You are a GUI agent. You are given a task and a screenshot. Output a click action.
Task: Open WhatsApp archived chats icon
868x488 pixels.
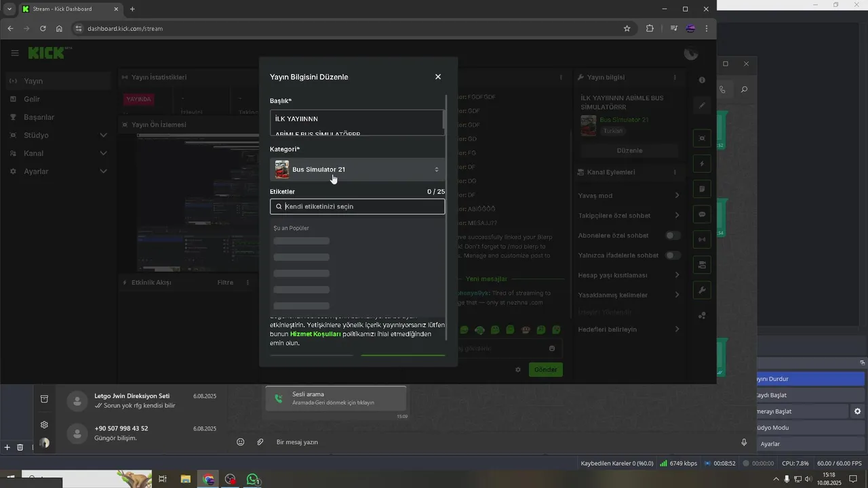(44, 399)
